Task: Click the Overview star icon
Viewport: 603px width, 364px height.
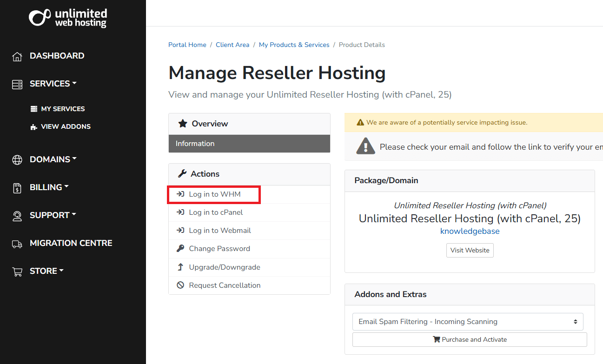Action: (x=183, y=124)
